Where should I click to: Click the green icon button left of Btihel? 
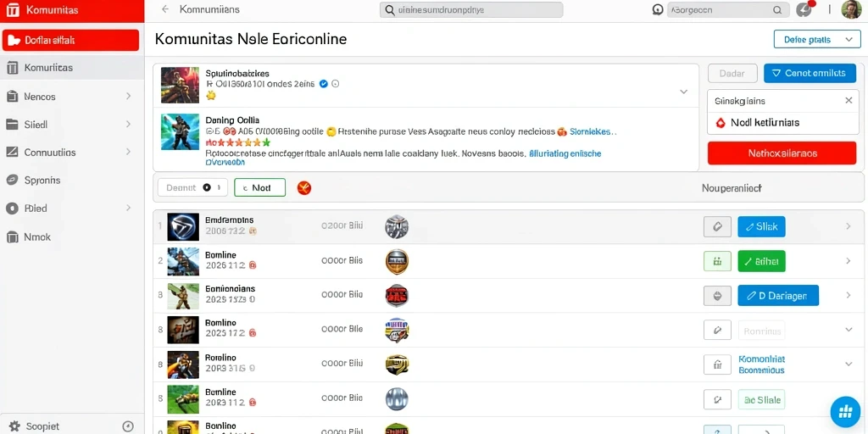(717, 261)
